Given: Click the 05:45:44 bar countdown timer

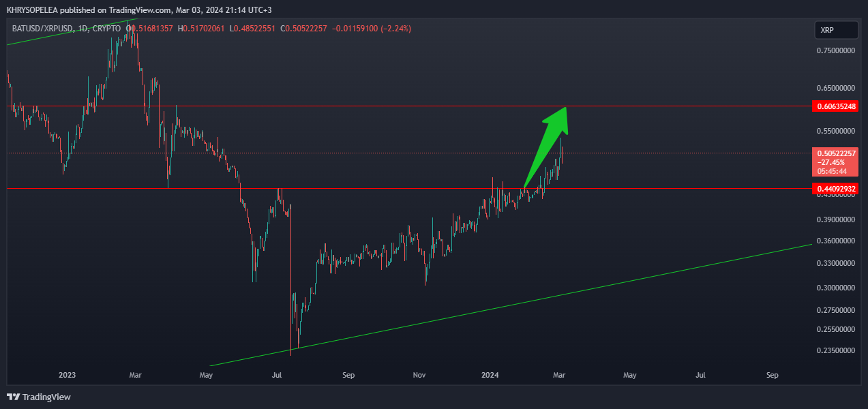Looking at the screenshot, I should pos(832,172).
